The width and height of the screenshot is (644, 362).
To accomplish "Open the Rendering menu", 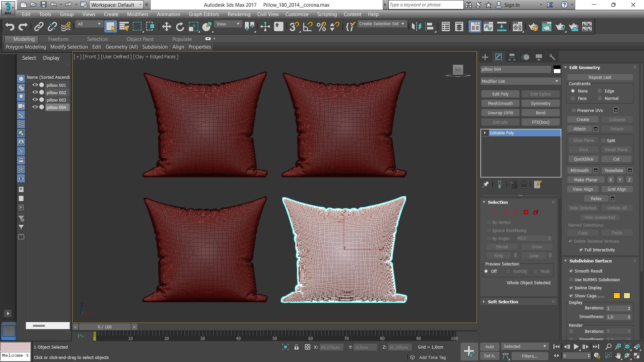I will tap(239, 14).
